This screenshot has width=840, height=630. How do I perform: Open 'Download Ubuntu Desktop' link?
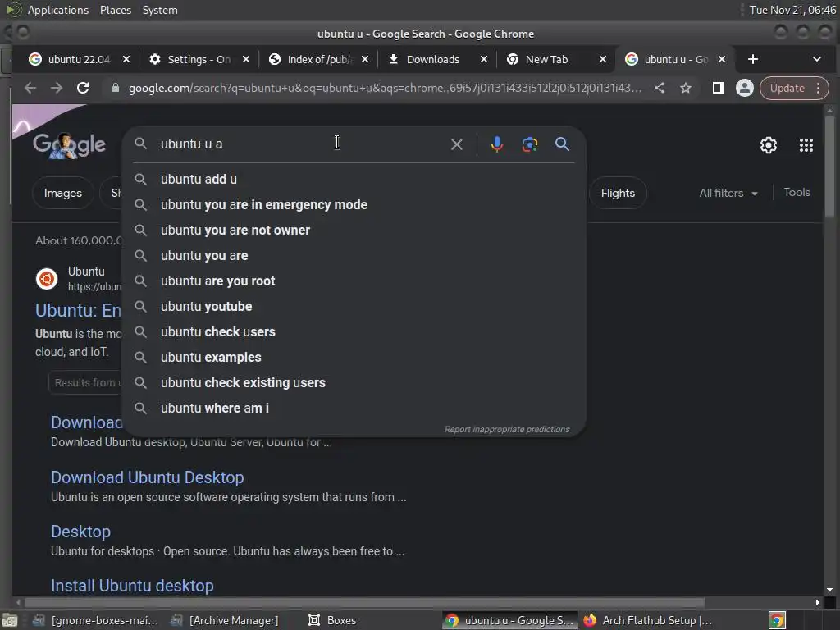coord(148,477)
